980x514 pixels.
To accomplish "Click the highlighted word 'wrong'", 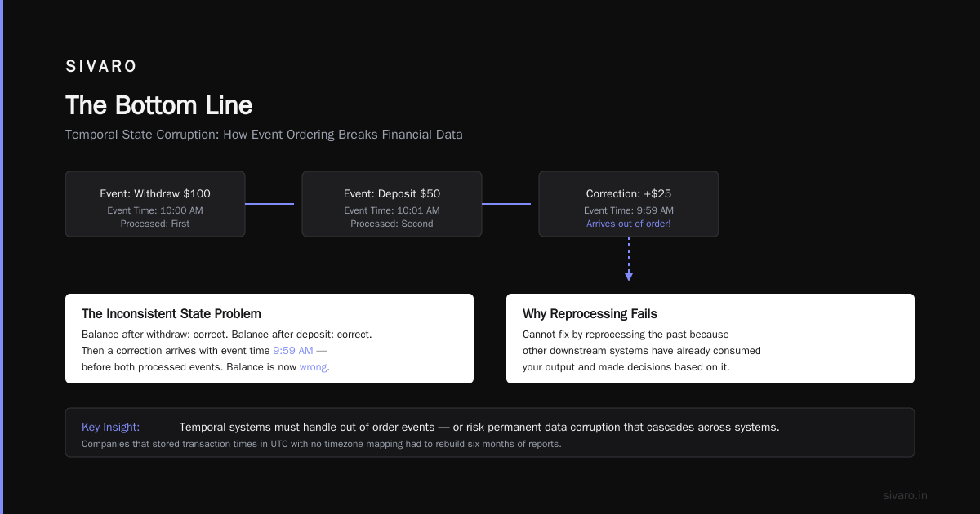I will 313,367.
